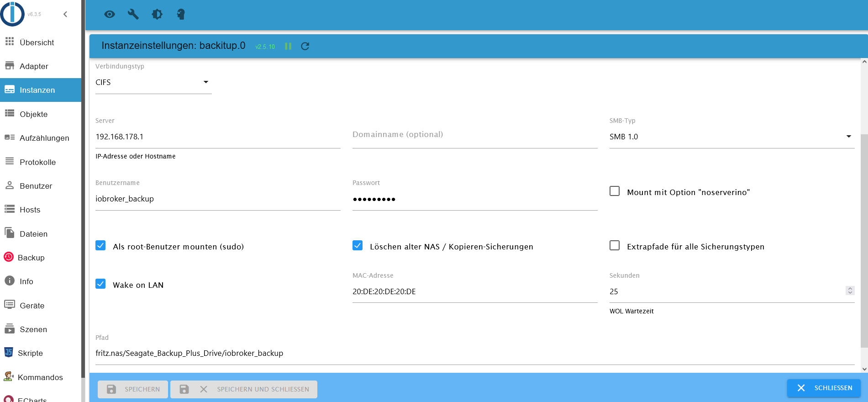Show the Protokolle logs

41,162
